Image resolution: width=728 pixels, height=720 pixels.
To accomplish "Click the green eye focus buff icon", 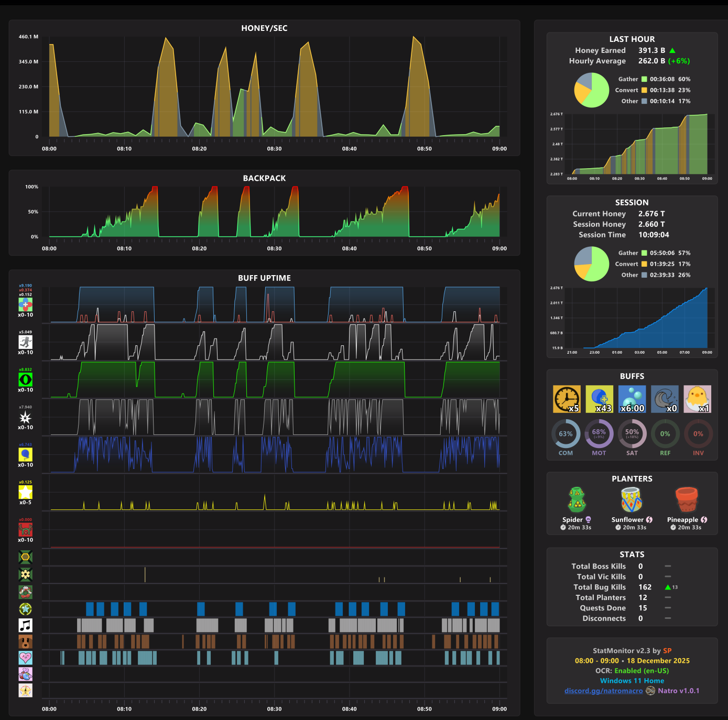I will tap(26, 379).
